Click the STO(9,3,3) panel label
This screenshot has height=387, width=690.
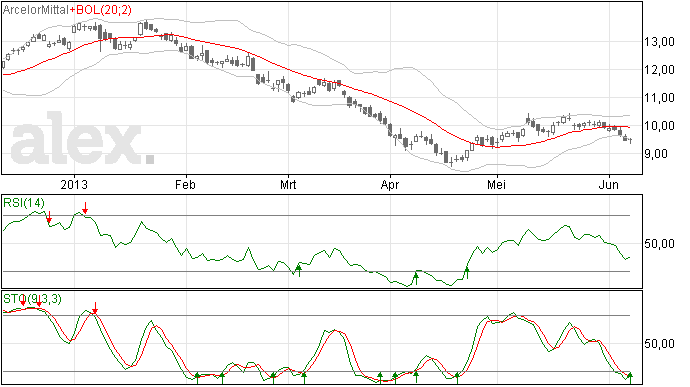(32, 299)
